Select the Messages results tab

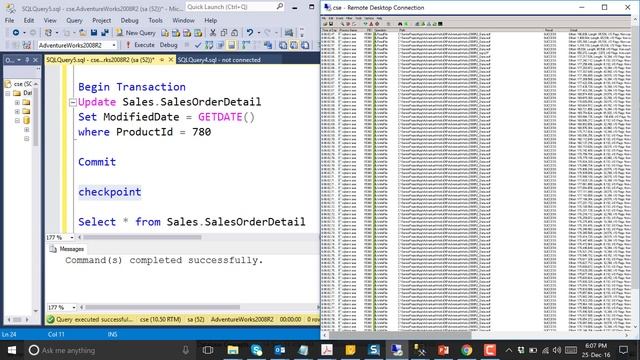67,249
